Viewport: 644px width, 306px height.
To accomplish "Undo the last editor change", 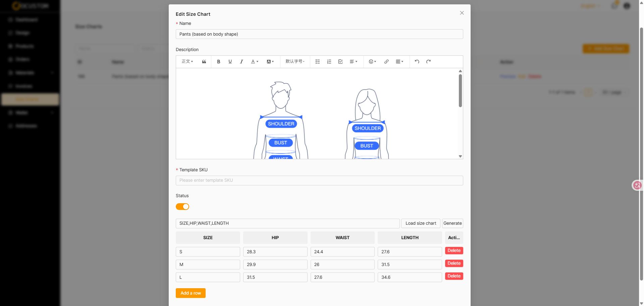I will tap(417, 62).
